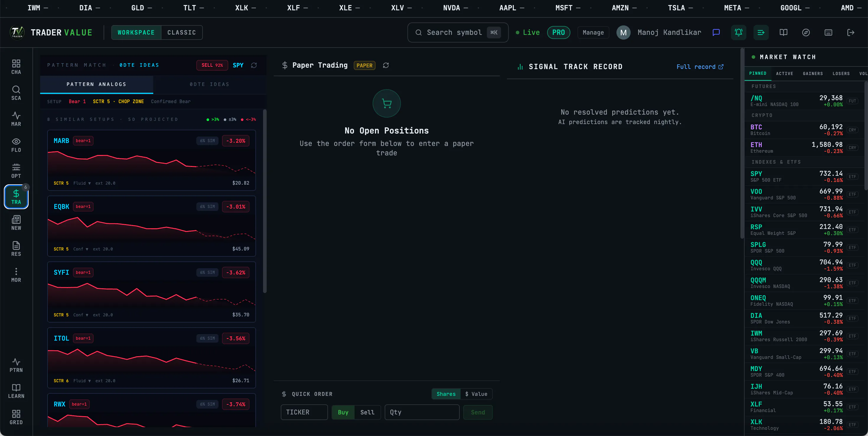
Task: Expand the Conf dropdown on SYFI card
Action: (81, 315)
